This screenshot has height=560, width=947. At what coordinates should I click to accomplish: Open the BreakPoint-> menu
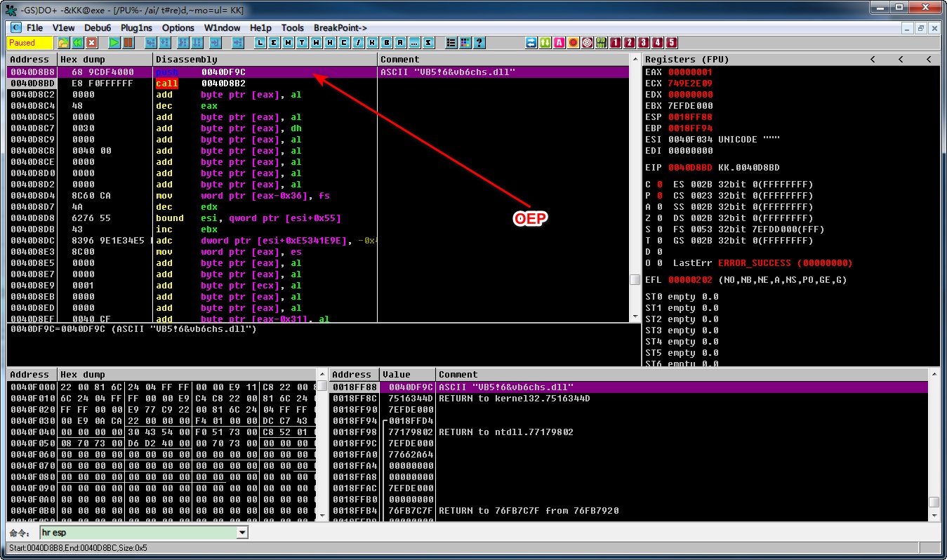click(340, 28)
